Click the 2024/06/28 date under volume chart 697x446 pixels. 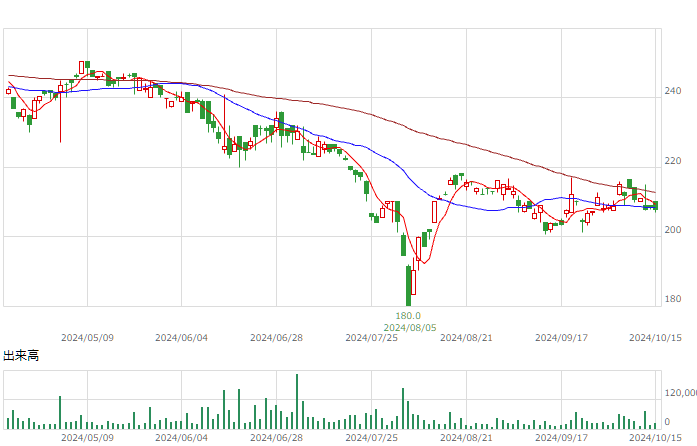click(x=276, y=438)
